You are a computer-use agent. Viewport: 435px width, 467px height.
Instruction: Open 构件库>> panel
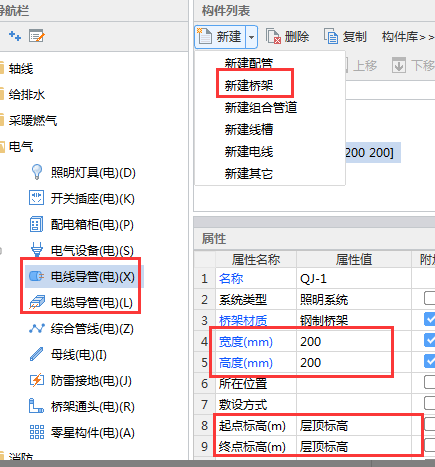click(x=408, y=37)
